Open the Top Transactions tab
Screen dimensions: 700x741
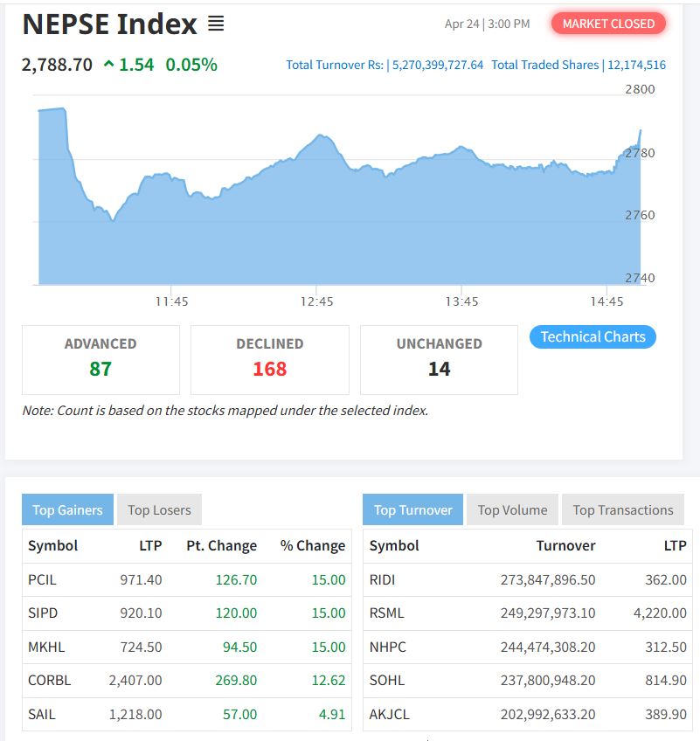[x=623, y=510]
